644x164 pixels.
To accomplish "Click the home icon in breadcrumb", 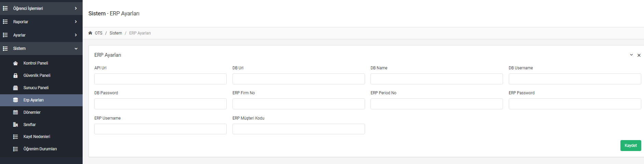I will click(x=90, y=33).
